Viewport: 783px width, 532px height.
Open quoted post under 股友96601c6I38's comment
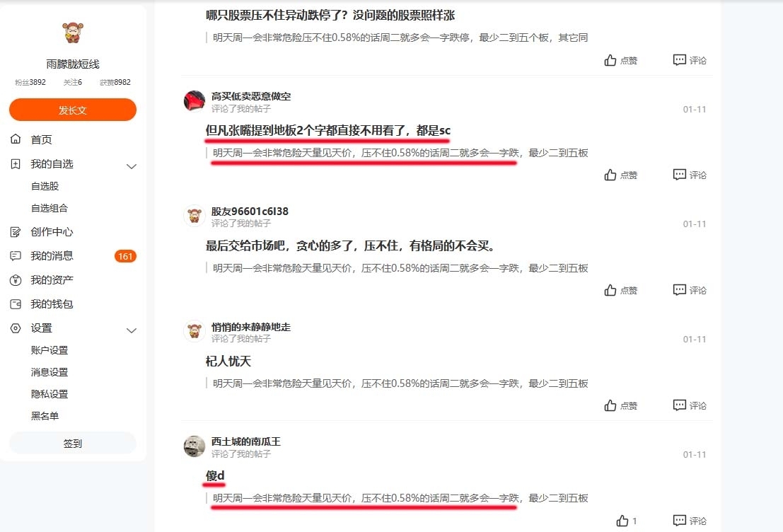pos(400,268)
